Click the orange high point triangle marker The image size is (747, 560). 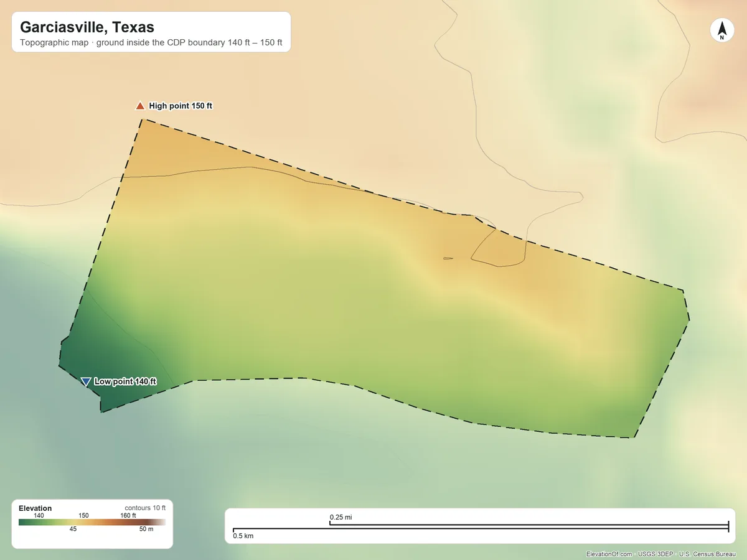point(140,106)
